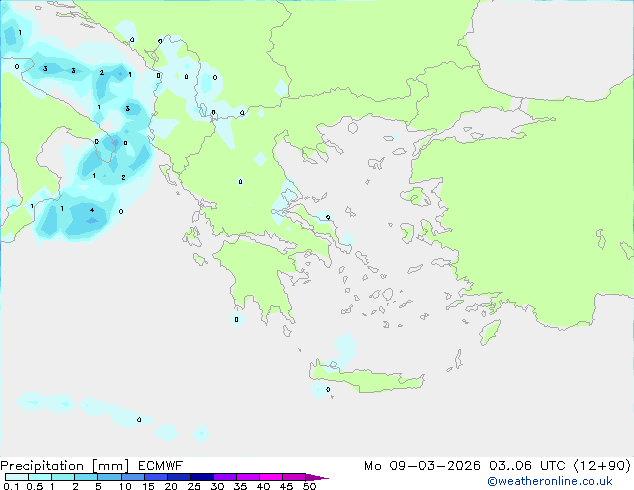Click the 'ECMWF' model label
634x490 pixels.
(x=161, y=466)
